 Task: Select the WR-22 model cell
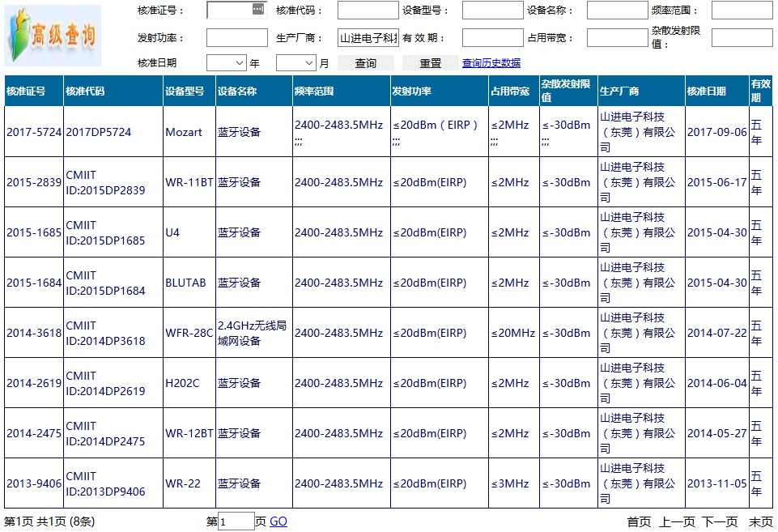tap(189, 483)
